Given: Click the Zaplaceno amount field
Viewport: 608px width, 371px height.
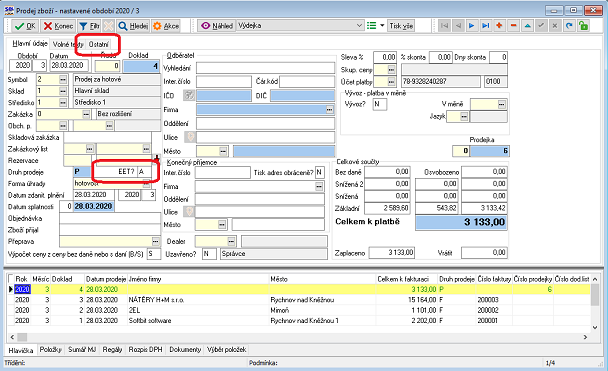Looking at the screenshot, I should click(x=391, y=253).
